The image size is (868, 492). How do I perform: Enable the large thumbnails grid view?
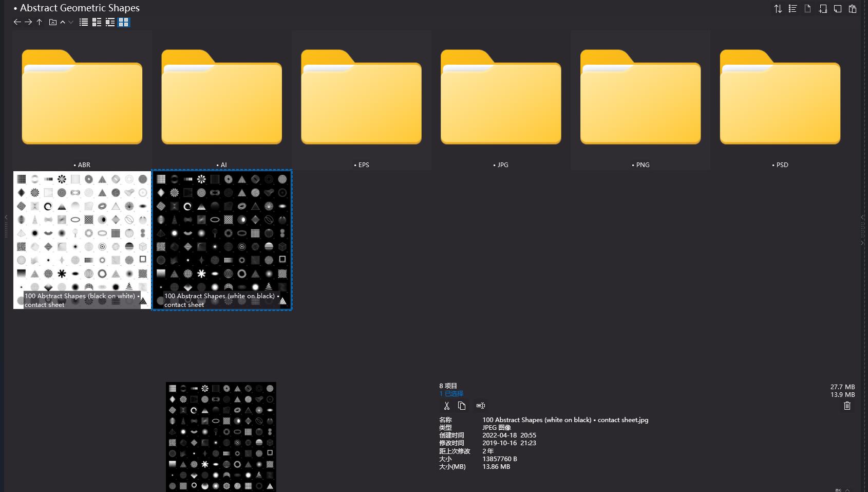pos(123,22)
